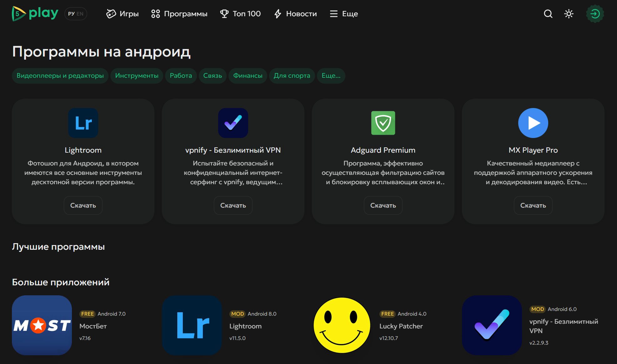The image size is (617, 364).
Task: Filter by the Связь category
Action: click(213, 76)
